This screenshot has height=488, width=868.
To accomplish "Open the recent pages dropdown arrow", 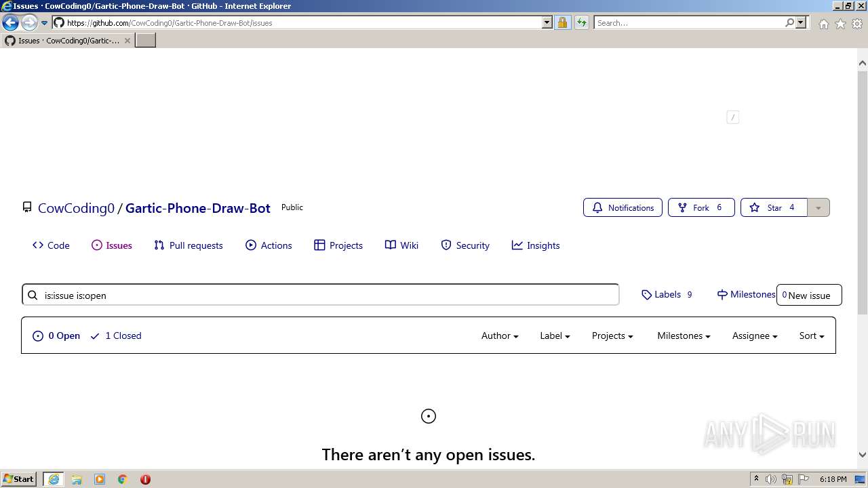I will pos(44,22).
